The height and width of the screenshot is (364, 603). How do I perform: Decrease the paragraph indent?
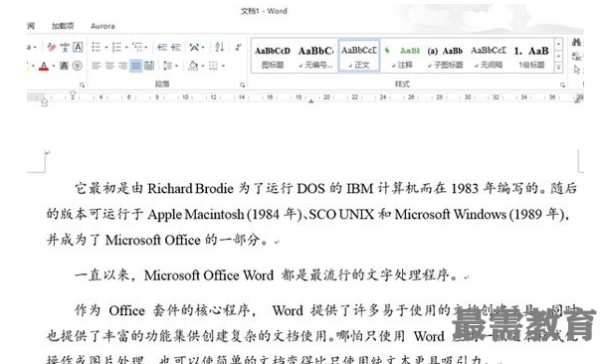tap(162, 48)
